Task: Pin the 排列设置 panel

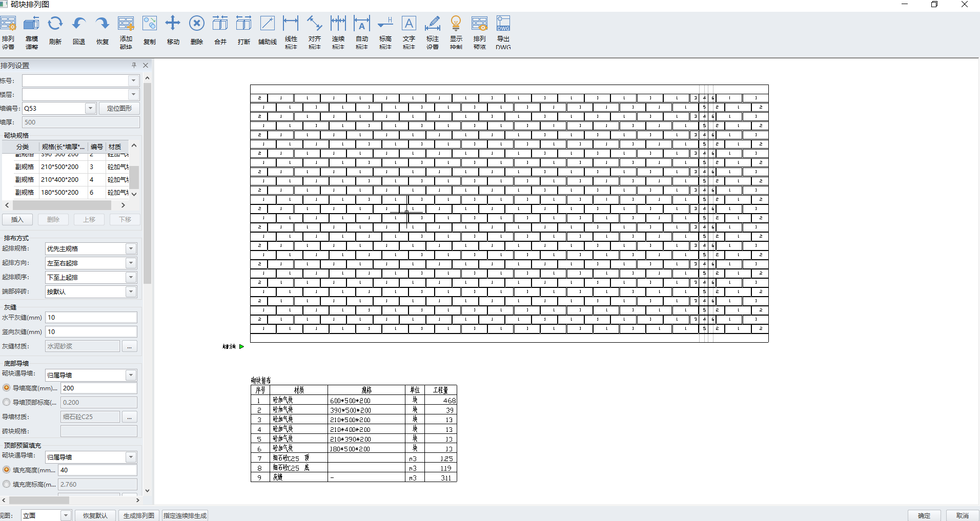Action: 134,65
